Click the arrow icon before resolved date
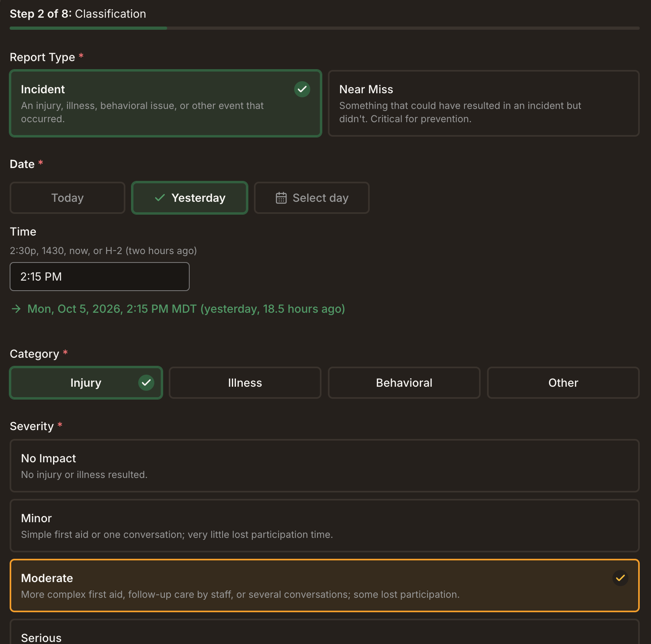Viewport: 651px width, 644px height. [16, 309]
